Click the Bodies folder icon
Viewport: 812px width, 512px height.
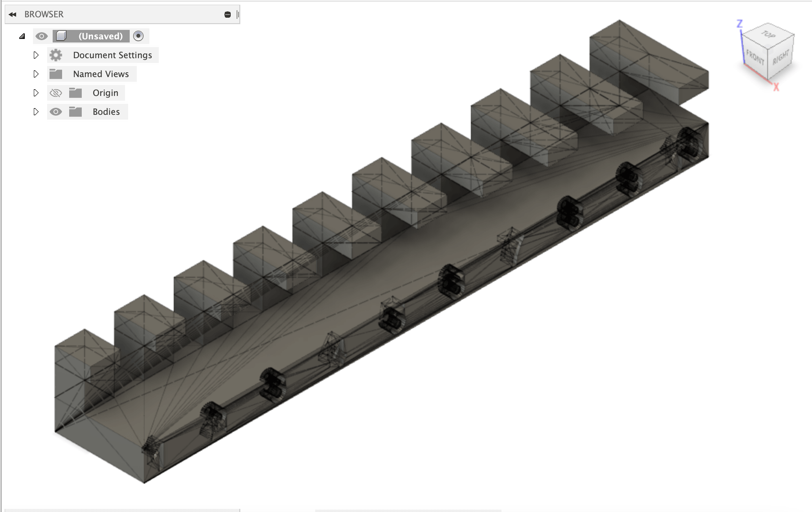75,112
